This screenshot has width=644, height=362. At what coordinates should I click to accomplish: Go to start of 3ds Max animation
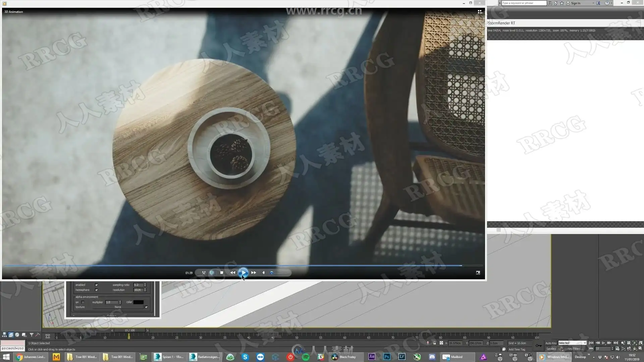(x=591, y=343)
